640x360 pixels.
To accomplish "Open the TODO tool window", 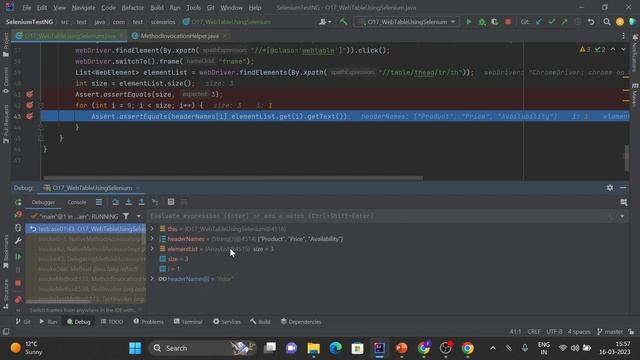I will click(x=112, y=322).
